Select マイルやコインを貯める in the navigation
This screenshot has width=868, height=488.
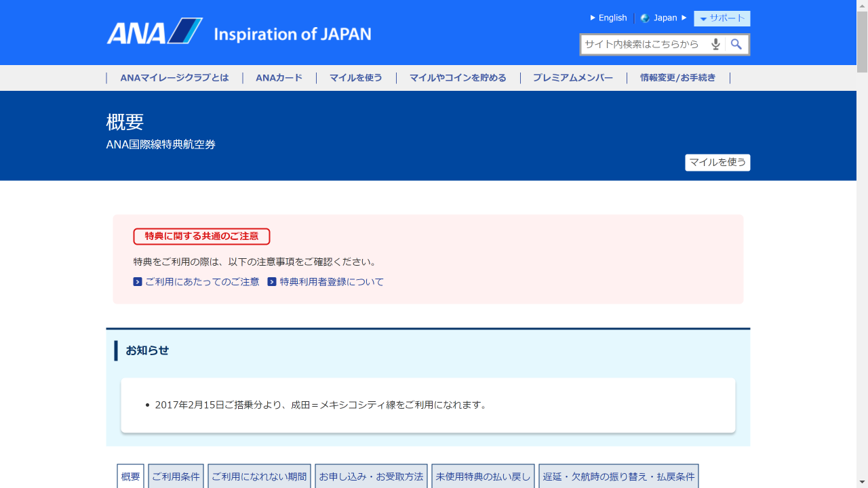(x=457, y=77)
